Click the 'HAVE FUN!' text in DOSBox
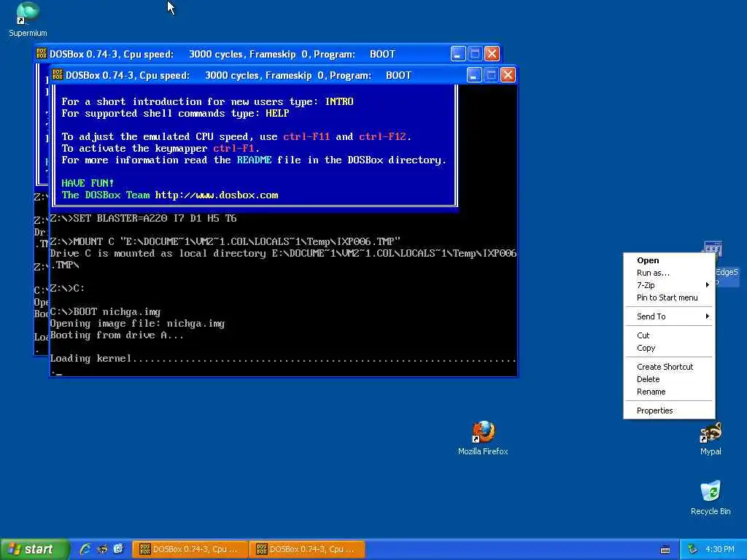Image resolution: width=747 pixels, height=560 pixels. click(88, 183)
